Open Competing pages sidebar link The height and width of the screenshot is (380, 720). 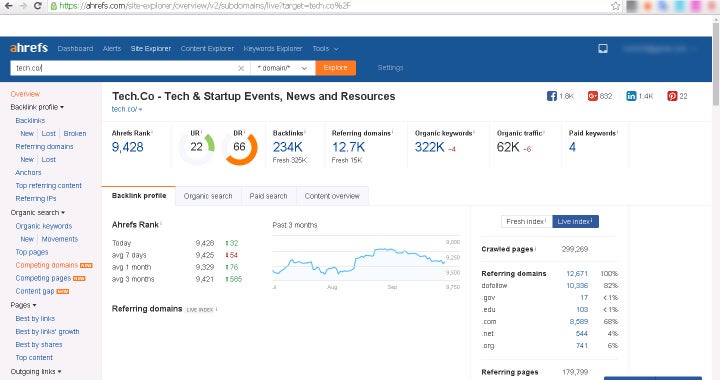click(x=43, y=278)
